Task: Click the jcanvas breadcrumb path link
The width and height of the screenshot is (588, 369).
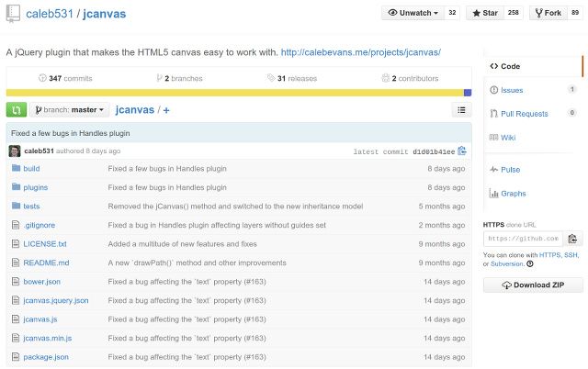Action: [x=135, y=110]
